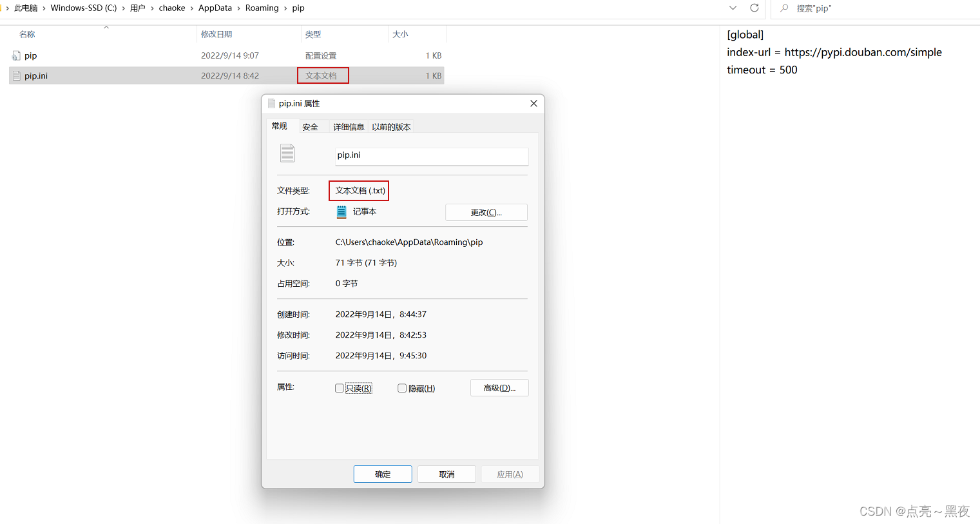Switch to the 详细信息 tab
Image resolution: width=980 pixels, height=524 pixels.
349,127
